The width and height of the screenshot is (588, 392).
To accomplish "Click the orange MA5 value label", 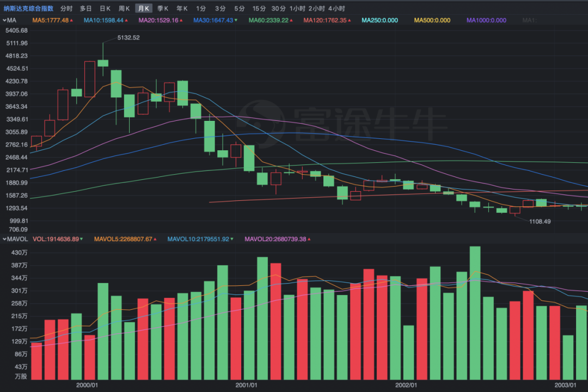I will click(51, 20).
